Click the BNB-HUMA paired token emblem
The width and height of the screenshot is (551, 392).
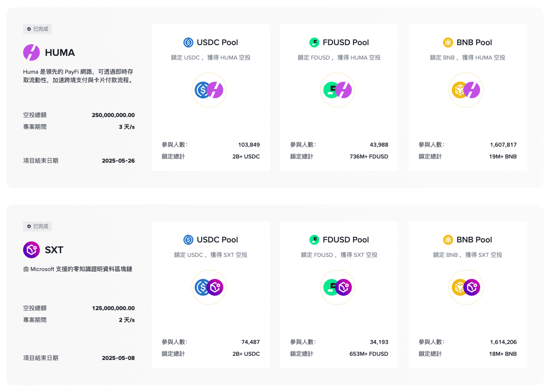(466, 90)
